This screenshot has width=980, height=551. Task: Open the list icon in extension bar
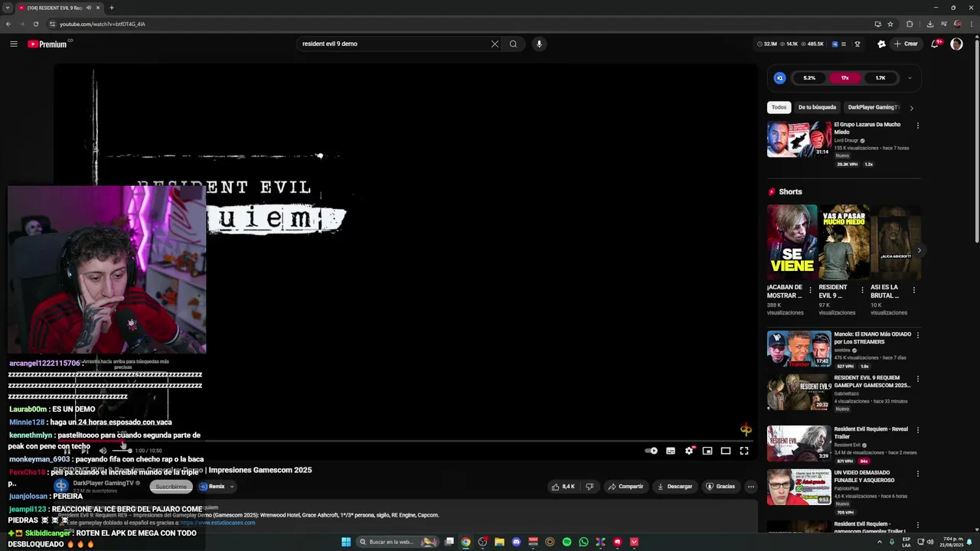pos(844,44)
